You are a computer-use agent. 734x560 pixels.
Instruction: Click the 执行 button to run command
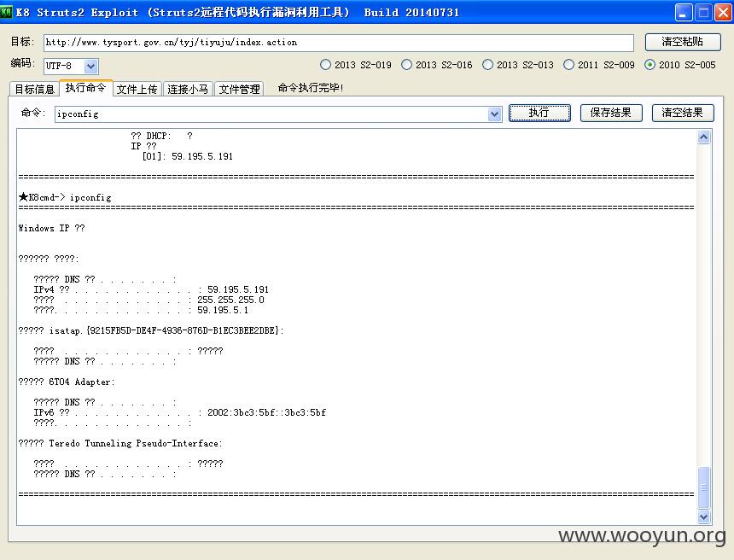[539, 113]
